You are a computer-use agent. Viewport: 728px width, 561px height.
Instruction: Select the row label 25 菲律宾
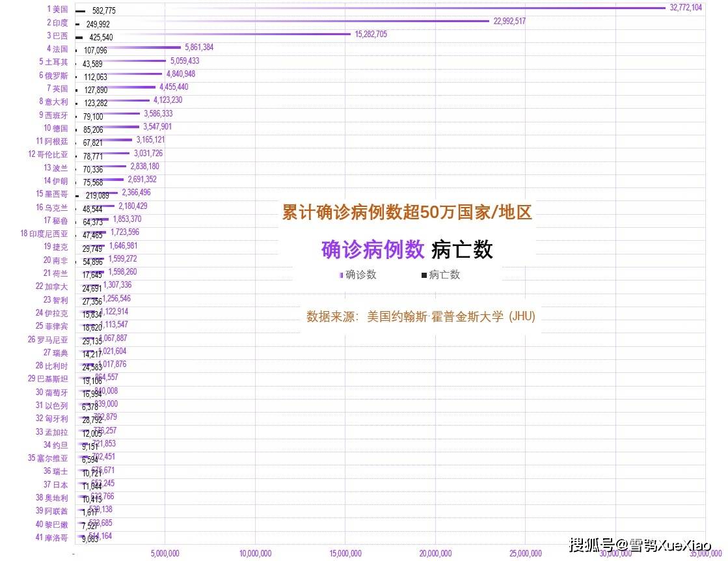coord(52,326)
